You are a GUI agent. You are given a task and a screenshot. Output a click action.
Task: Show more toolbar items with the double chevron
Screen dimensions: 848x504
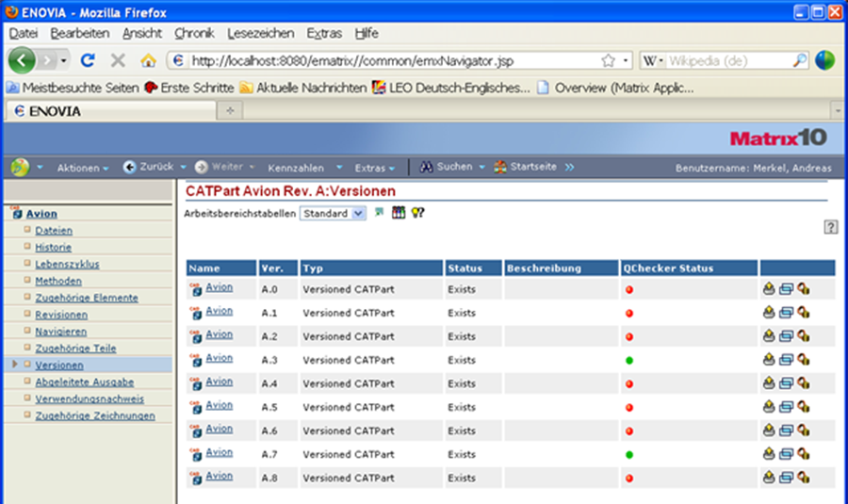[x=569, y=167]
